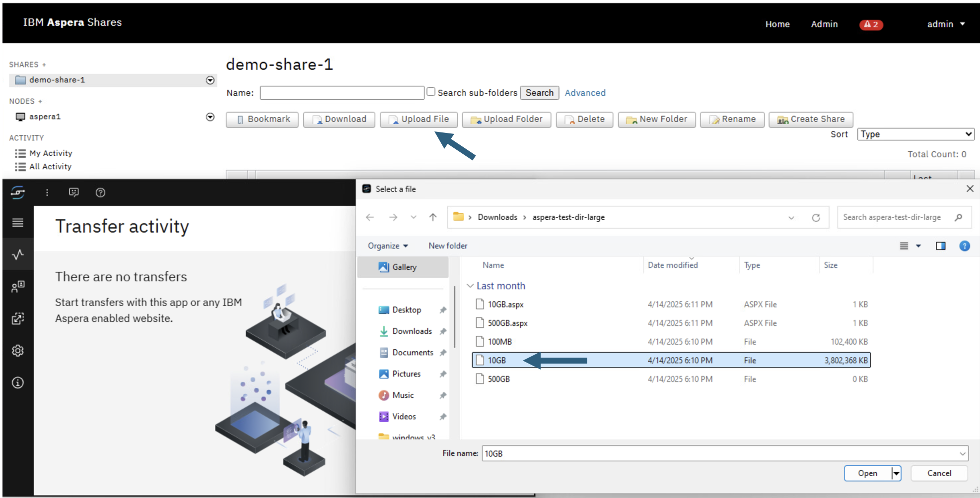Click the Upload File button

419,120
